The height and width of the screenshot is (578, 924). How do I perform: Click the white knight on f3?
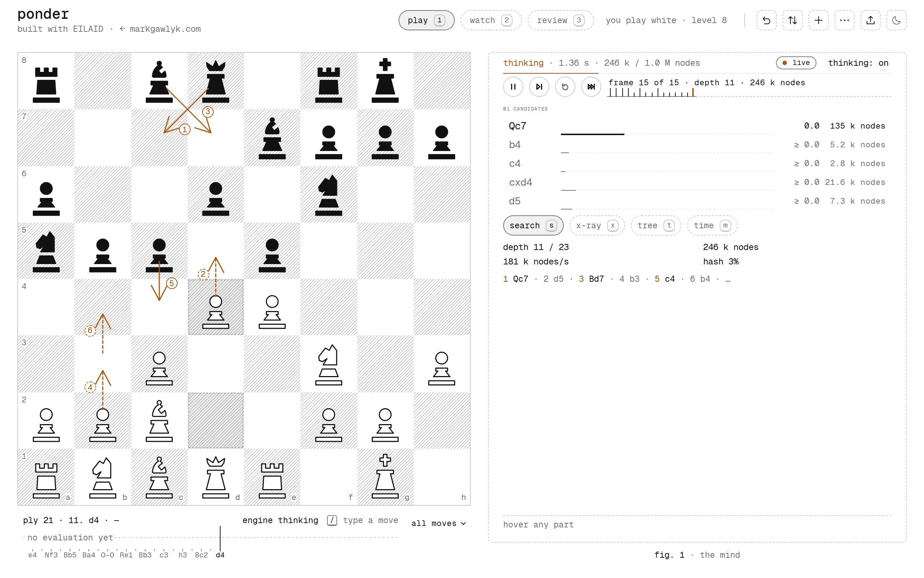pos(329,364)
